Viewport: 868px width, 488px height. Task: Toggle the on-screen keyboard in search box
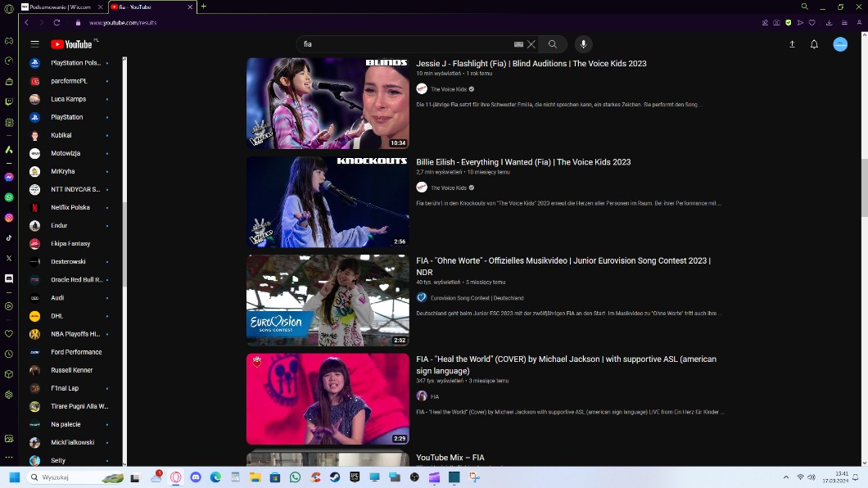(x=518, y=44)
